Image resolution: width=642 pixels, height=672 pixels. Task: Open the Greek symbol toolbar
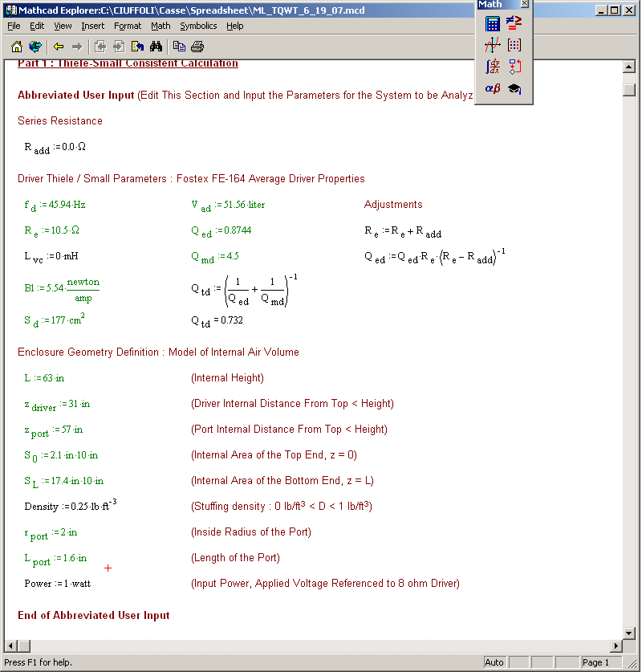pyautogui.click(x=493, y=88)
